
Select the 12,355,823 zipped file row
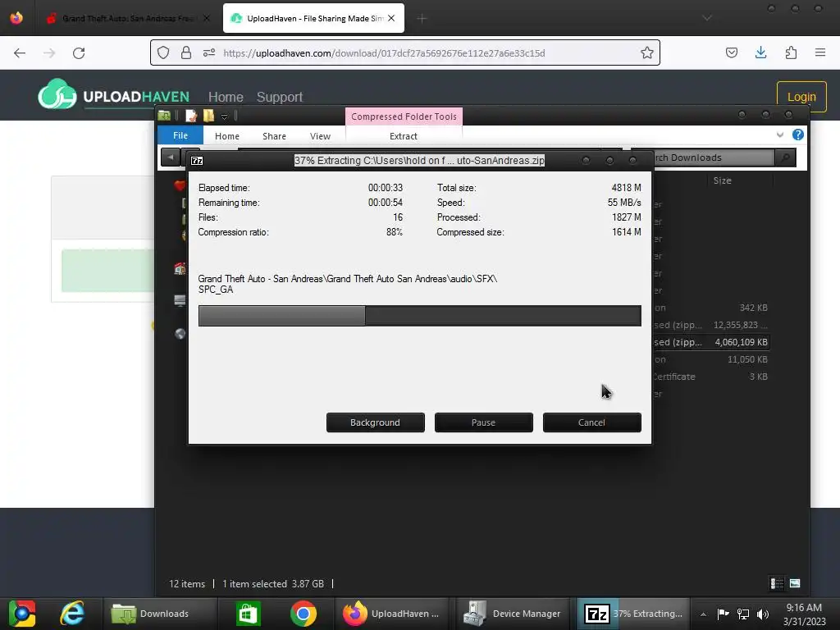tap(710, 325)
